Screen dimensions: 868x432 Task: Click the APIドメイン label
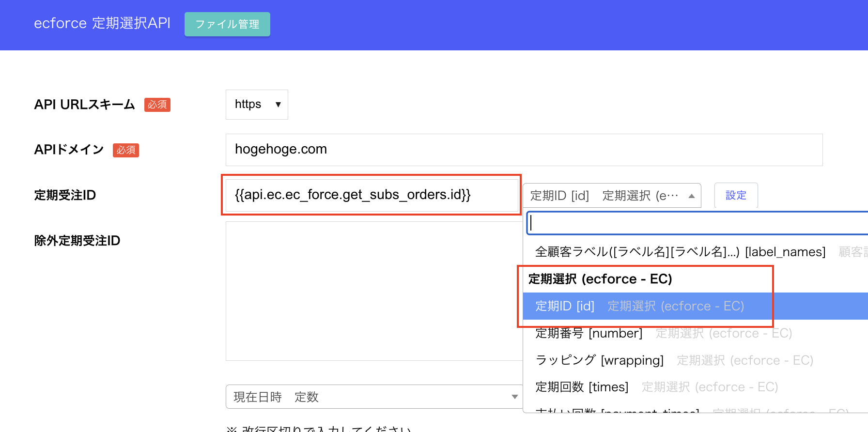(x=69, y=150)
